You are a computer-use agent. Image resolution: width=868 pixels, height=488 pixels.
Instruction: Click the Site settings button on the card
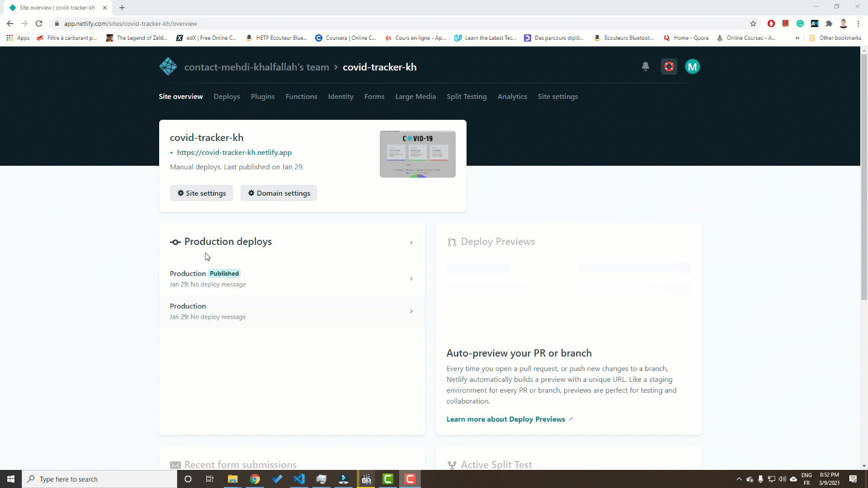[x=201, y=193]
